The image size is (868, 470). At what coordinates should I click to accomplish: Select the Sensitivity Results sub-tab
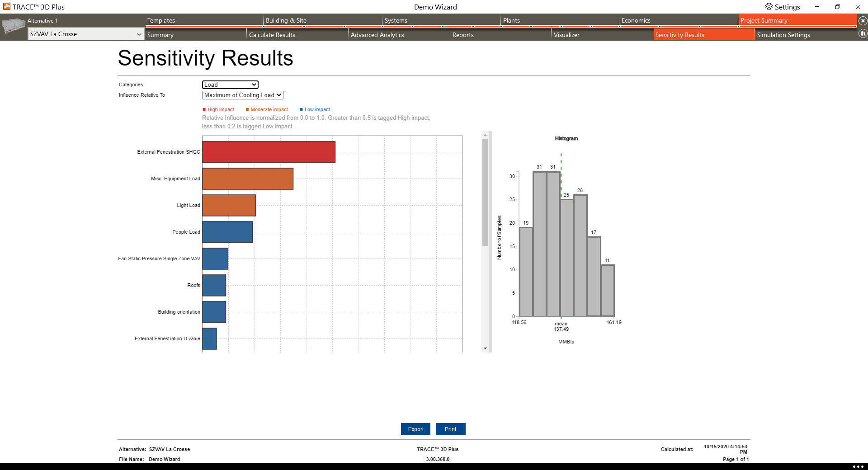[x=704, y=35]
